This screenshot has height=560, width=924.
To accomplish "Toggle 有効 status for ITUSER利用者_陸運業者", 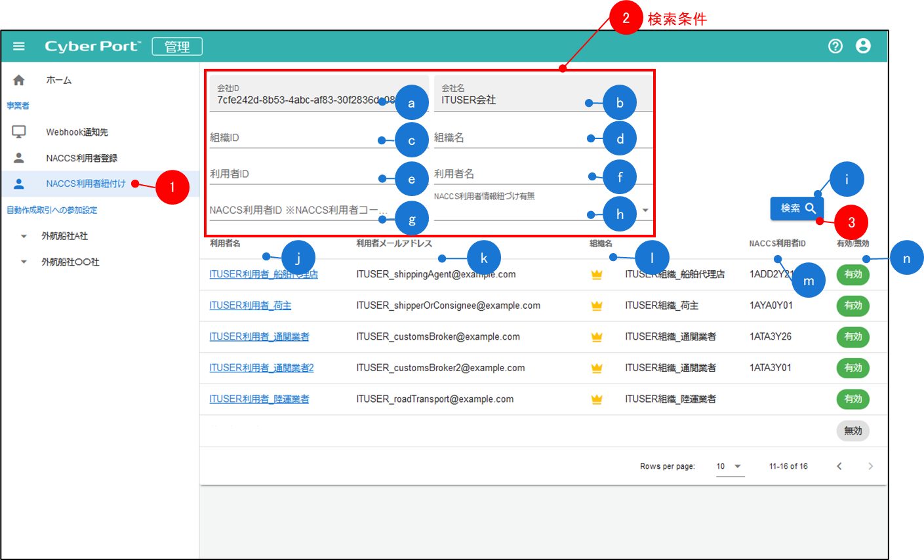I will [853, 399].
